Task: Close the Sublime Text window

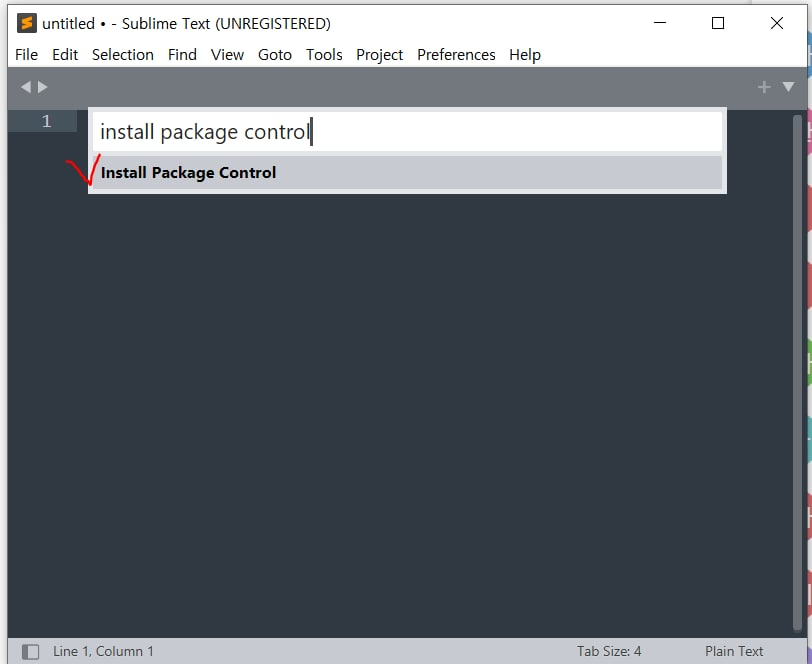Action: (776, 23)
